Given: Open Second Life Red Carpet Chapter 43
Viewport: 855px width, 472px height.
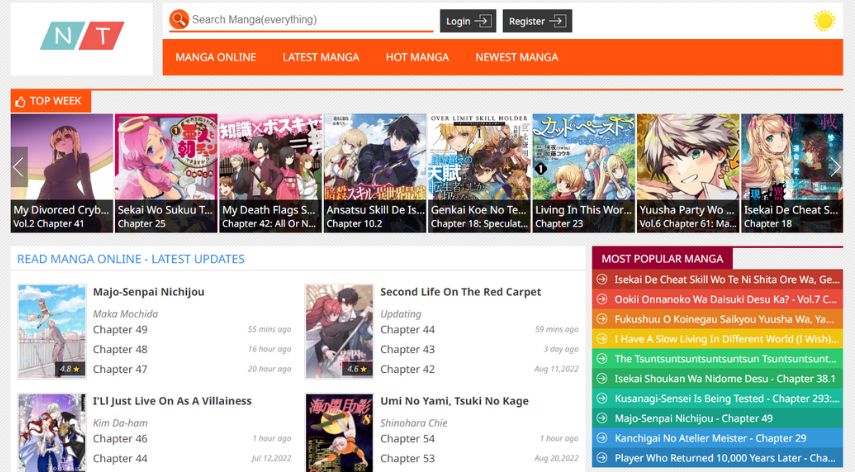Looking at the screenshot, I should click(x=407, y=349).
